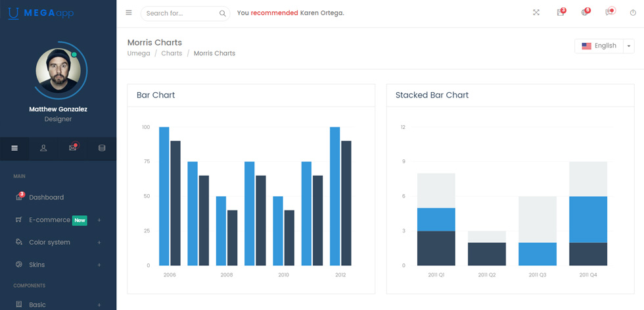Click the 2006 blue bar in Bar Chart
Screen dimensions: 644x310
[164, 196]
